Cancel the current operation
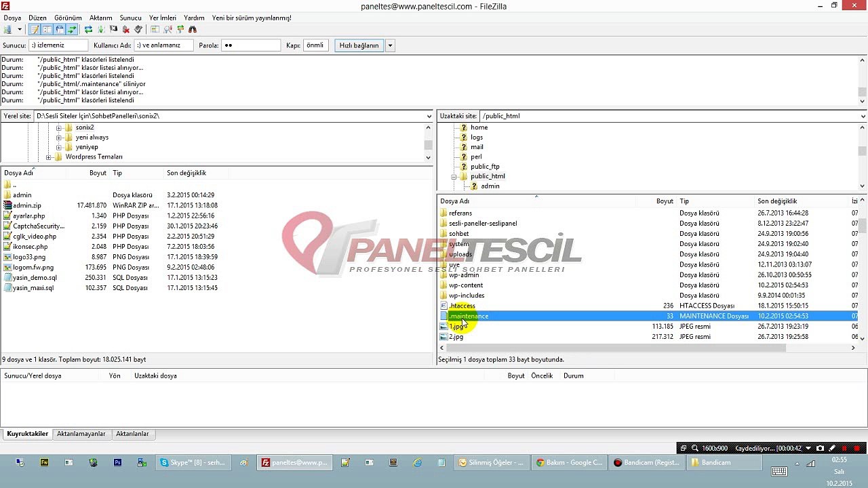Viewport: 868px width, 488px height. tap(113, 29)
